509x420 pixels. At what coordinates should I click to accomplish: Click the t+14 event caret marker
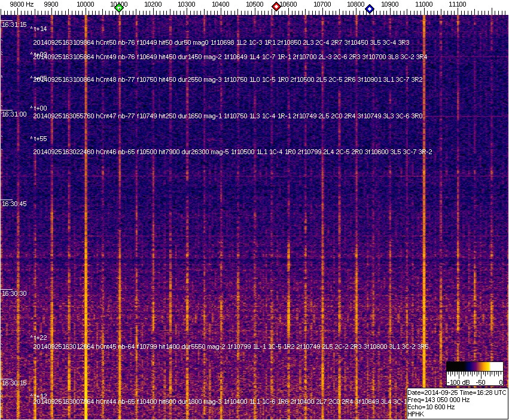click(x=39, y=29)
